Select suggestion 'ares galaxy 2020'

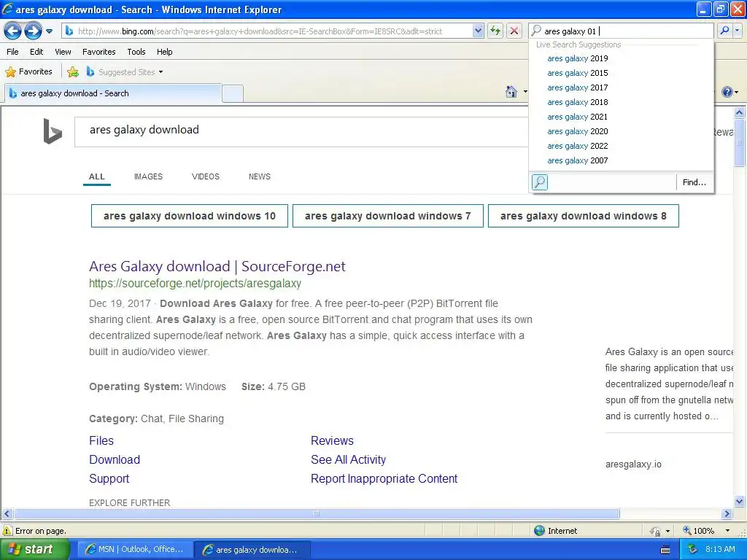tap(578, 131)
